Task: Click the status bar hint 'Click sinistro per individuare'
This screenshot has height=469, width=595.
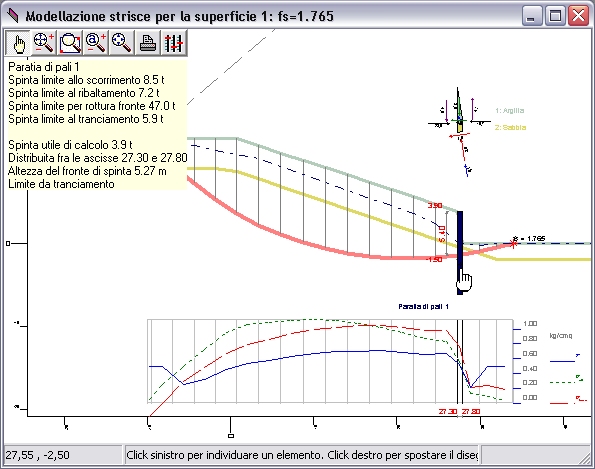Action: tap(302, 455)
